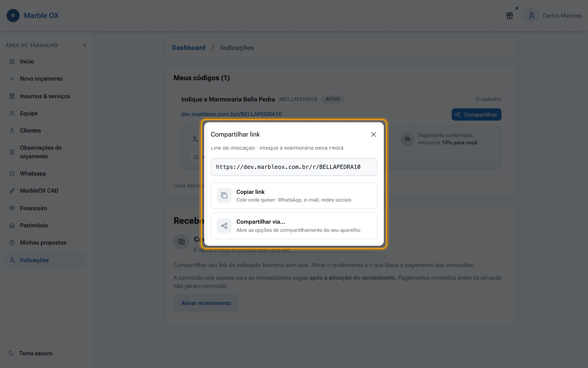The image size is (588, 368).
Task: Open the Carlos Mendes user avatar
Action: [x=532, y=16]
